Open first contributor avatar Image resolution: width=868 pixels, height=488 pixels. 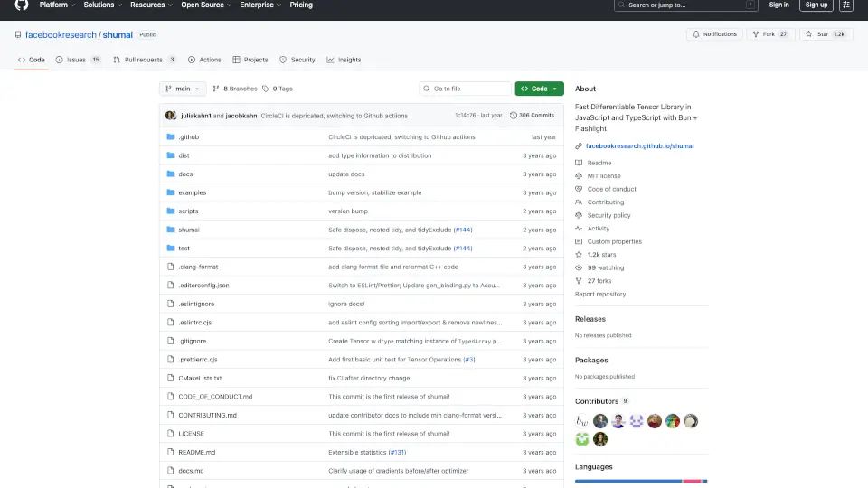[583, 421]
